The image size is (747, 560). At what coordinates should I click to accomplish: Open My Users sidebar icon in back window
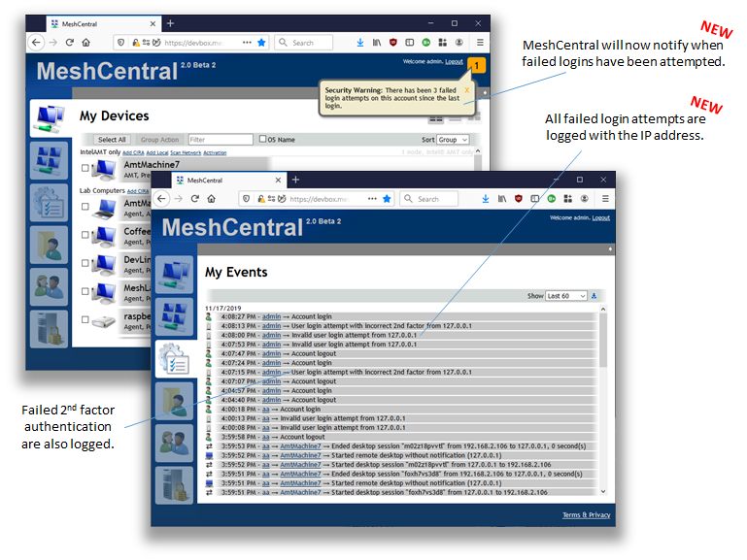[x=50, y=287]
